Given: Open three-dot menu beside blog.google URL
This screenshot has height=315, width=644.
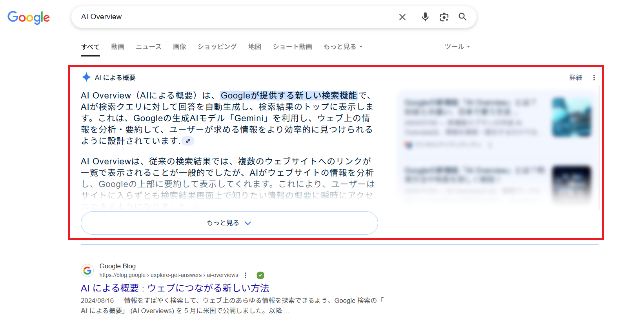Looking at the screenshot, I should (x=246, y=275).
